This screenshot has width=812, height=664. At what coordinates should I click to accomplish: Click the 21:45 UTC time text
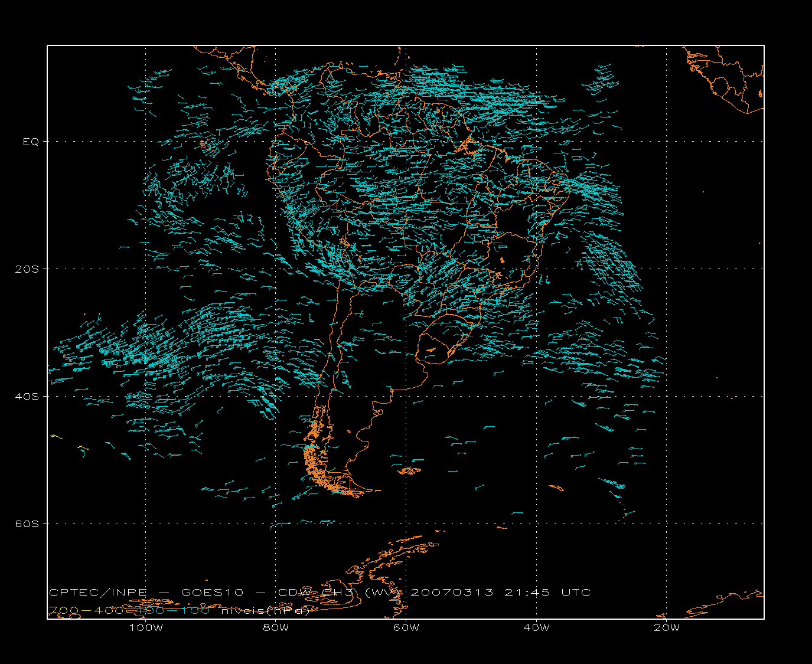(547, 593)
